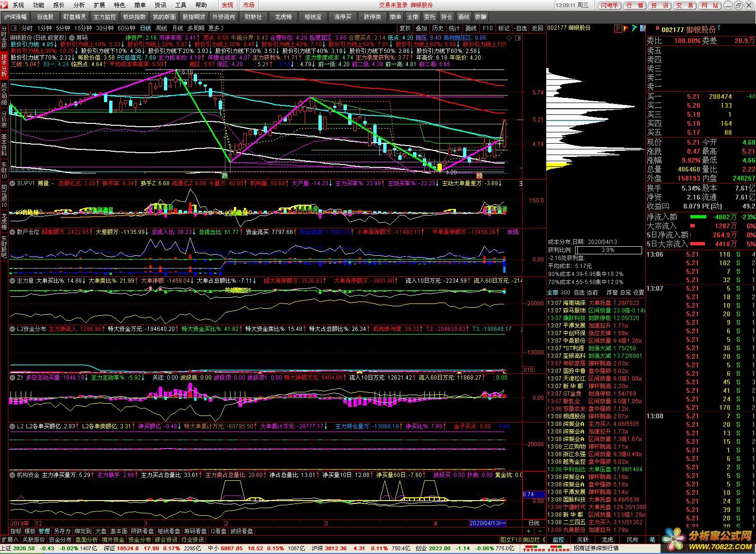The width and height of the screenshot is (756, 554).
Task: Click the R margin marker before 002177
Action: pos(657,28)
